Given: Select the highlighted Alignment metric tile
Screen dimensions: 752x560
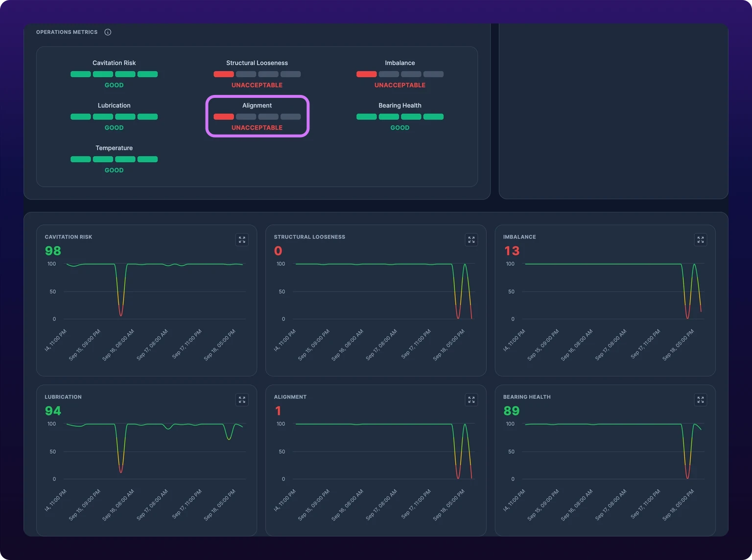Looking at the screenshot, I should tap(258, 117).
